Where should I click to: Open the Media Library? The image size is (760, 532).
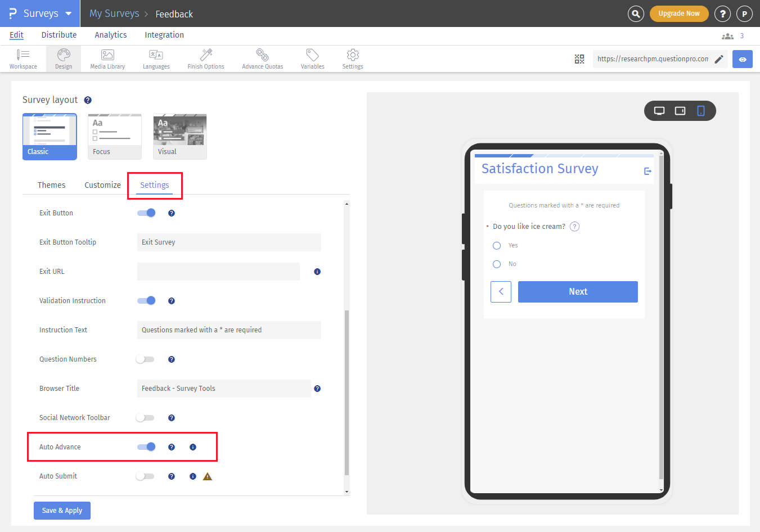tap(107, 58)
